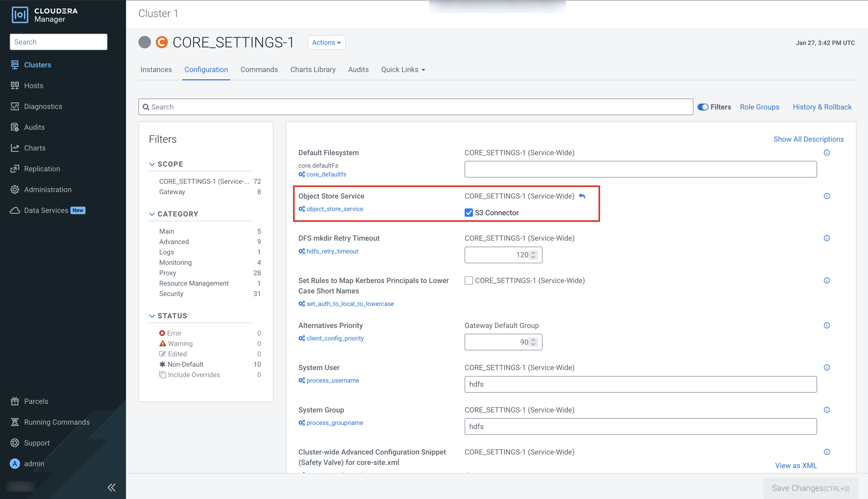
Task: Open the Actions dropdown
Action: (326, 42)
